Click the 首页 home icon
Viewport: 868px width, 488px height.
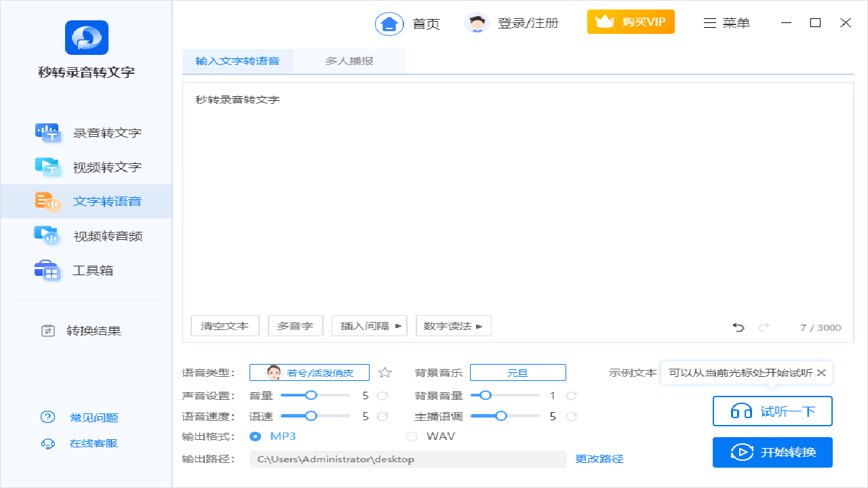click(x=389, y=22)
